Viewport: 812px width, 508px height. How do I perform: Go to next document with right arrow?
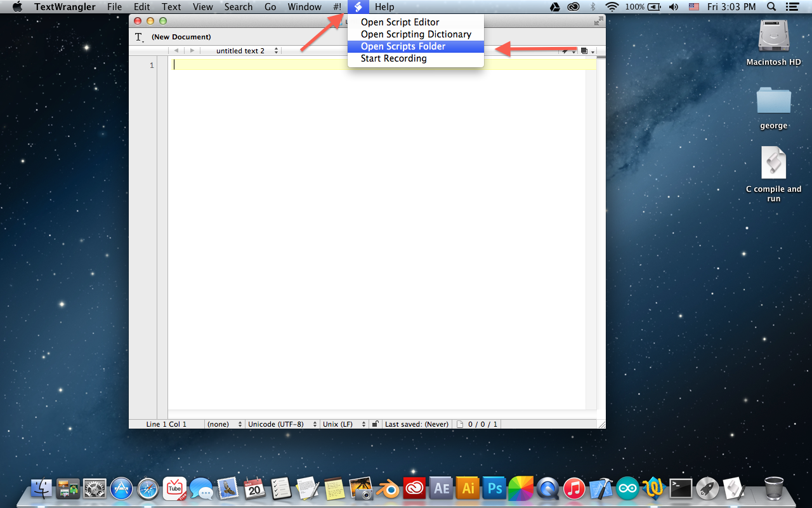pos(192,51)
